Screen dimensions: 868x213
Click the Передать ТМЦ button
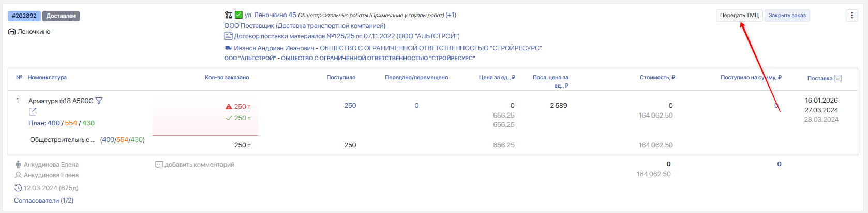coord(739,16)
